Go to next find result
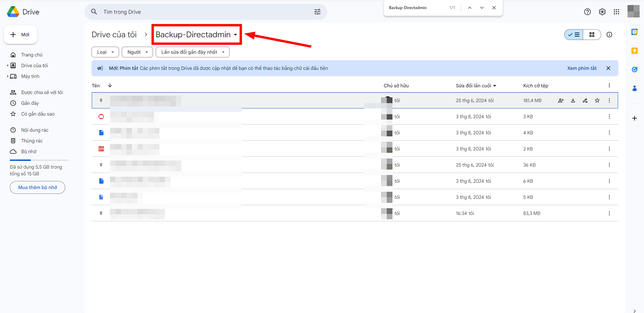Screen dimensions: 644x313 [x=482, y=8]
